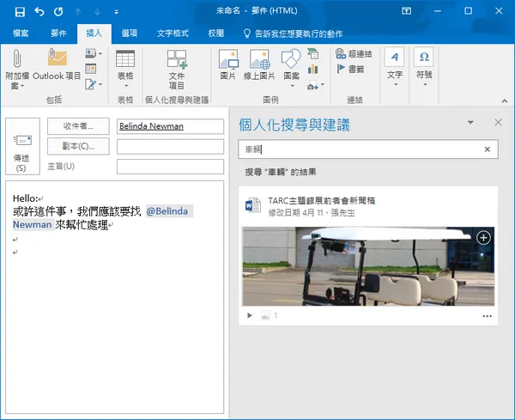Image resolution: width=515 pixels, height=420 pixels.
Task: Open the TARC主題館展前者會新聞稿 document result
Action: click(322, 200)
